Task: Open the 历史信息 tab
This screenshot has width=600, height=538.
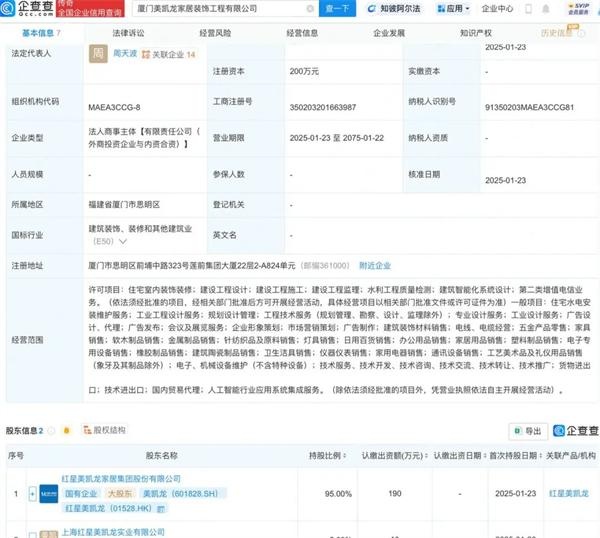Action: 557,33
